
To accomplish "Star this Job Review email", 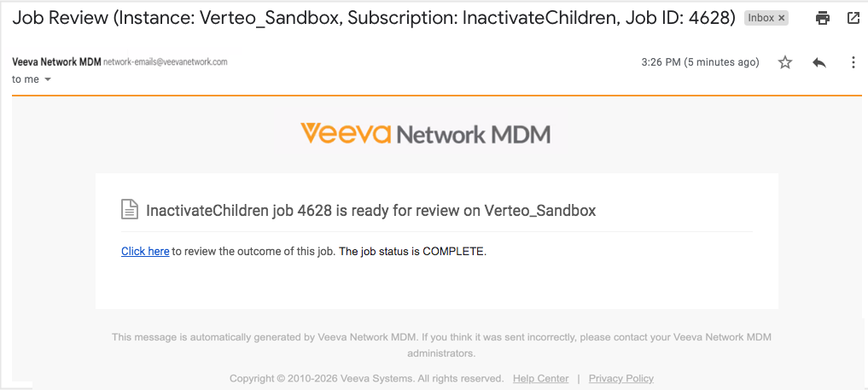I will click(x=785, y=62).
